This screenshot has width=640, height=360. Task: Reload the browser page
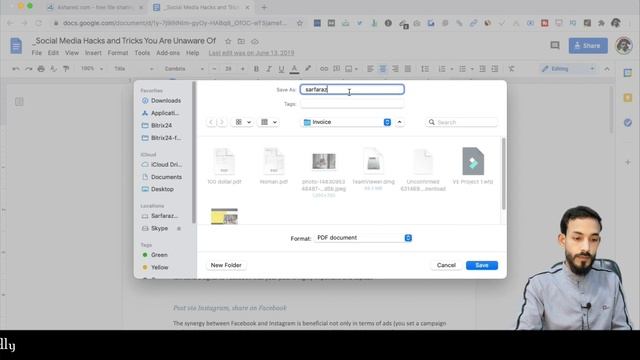click(x=38, y=23)
